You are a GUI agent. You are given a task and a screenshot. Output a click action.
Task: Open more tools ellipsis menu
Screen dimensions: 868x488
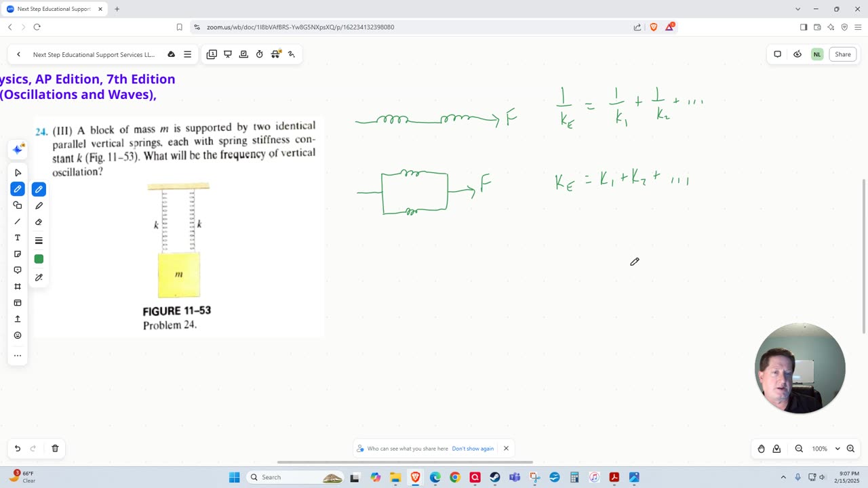point(18,355)
